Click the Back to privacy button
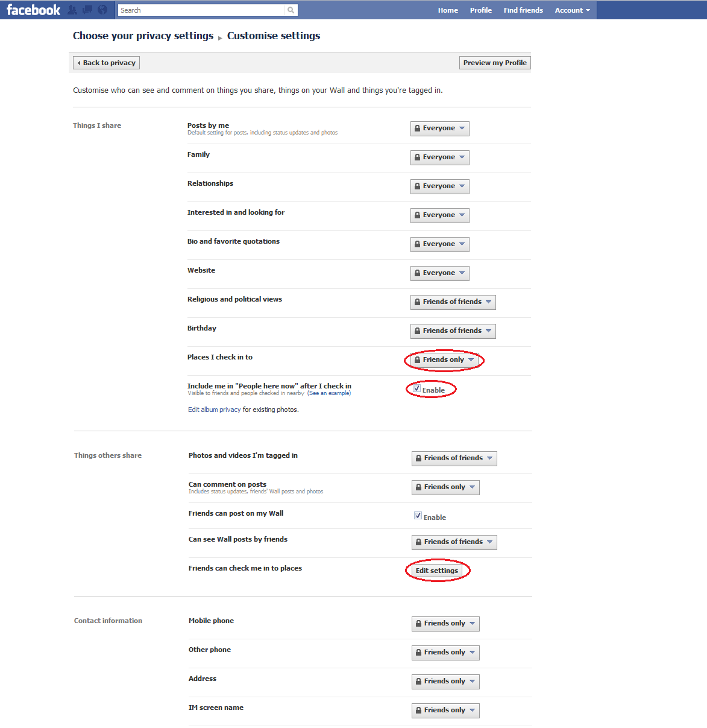Viewport: 707px width, 728px height. (107, 63)
